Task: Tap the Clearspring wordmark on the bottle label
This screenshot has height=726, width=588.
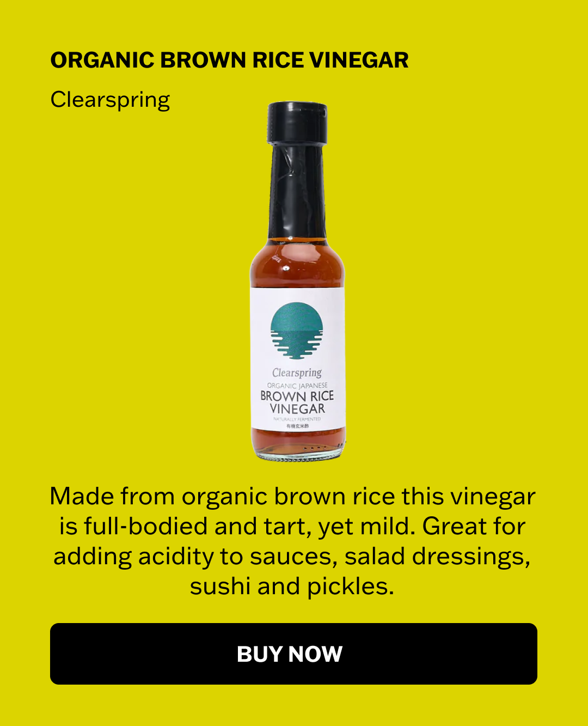Action: point(297,373)
